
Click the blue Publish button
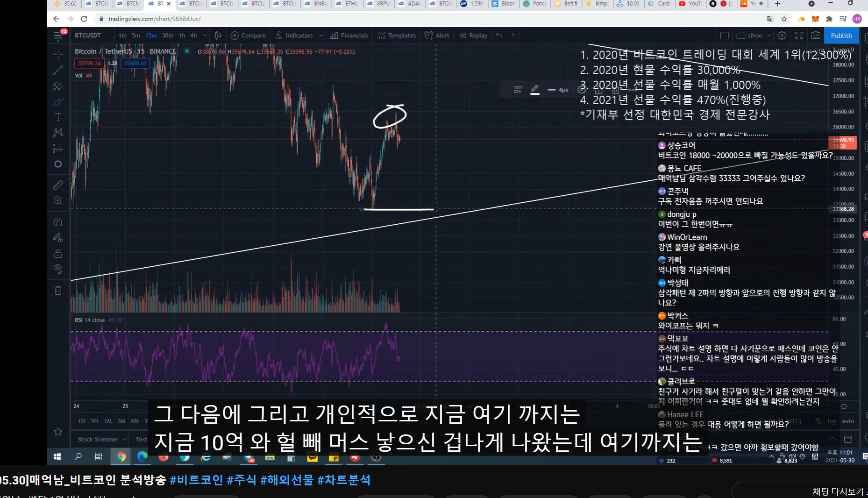841,36
